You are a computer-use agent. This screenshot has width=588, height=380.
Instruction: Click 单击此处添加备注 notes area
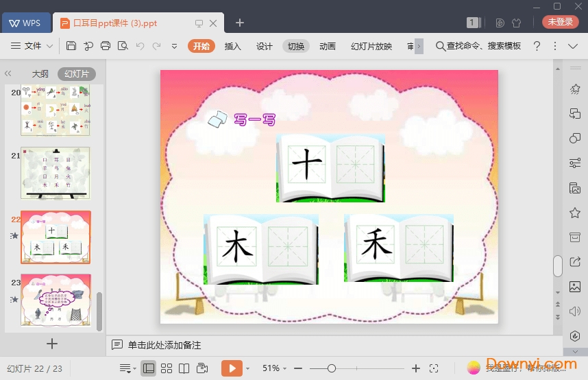pos(164,345)
